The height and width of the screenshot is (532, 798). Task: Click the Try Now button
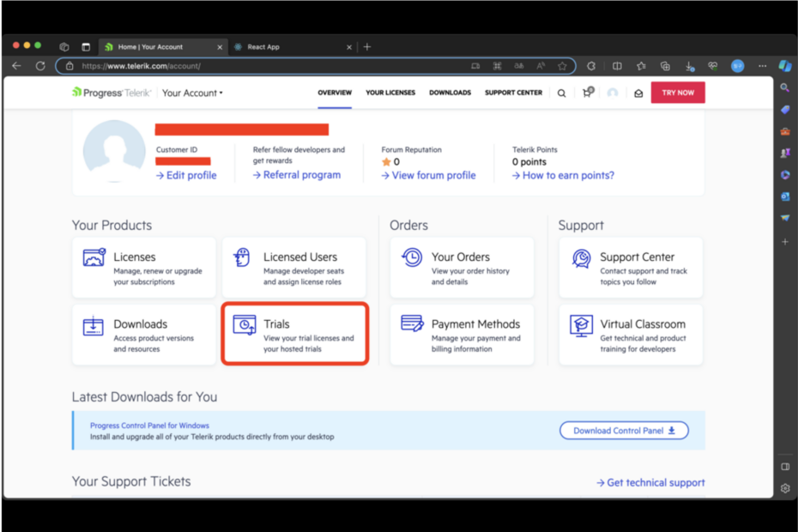pos(678,93)
